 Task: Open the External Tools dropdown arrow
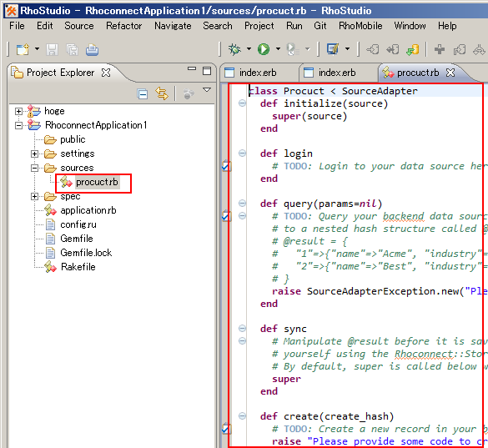tap(308, 49)
